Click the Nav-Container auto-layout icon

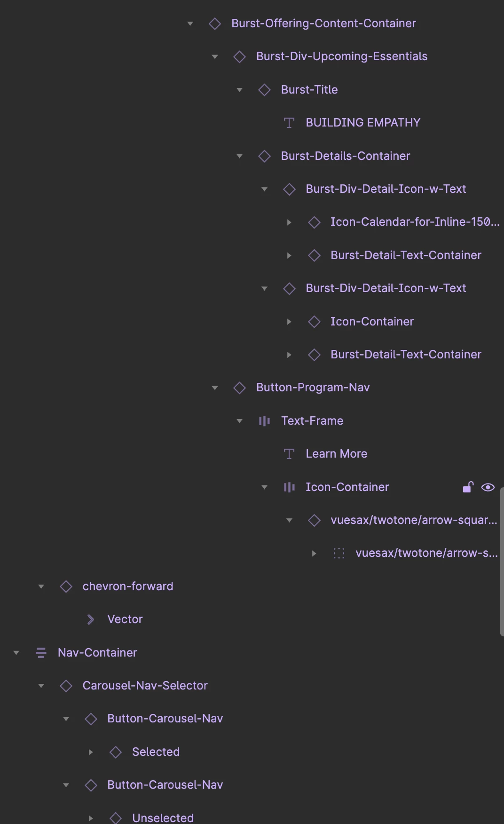coord(41,653)
